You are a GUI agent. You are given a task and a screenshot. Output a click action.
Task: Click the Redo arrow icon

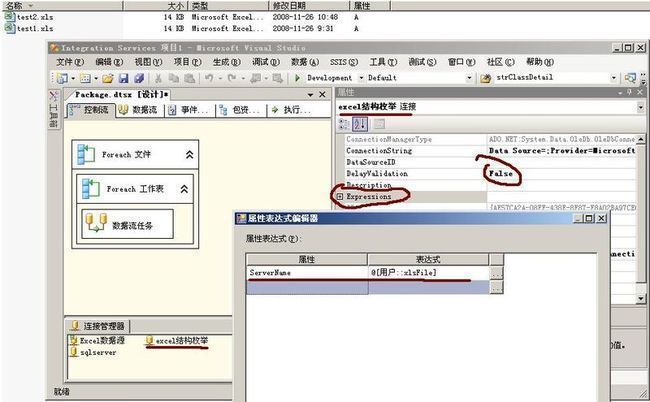coord(232,78)
